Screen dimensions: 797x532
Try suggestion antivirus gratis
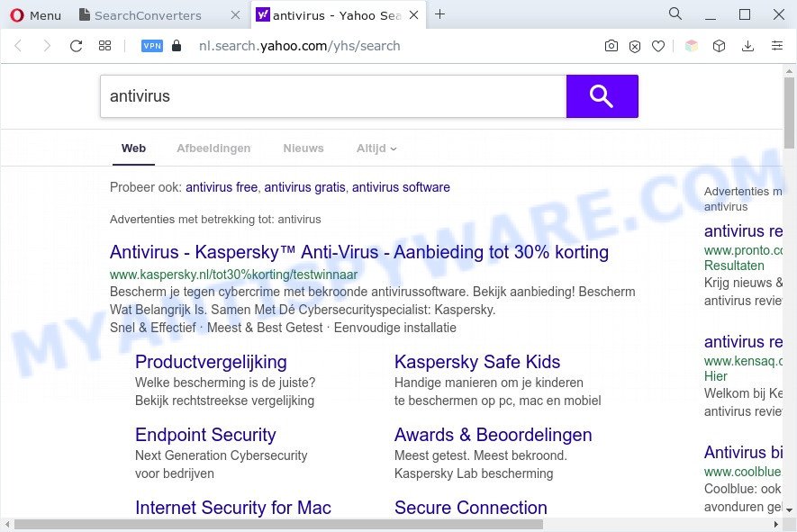coord(304,187)
